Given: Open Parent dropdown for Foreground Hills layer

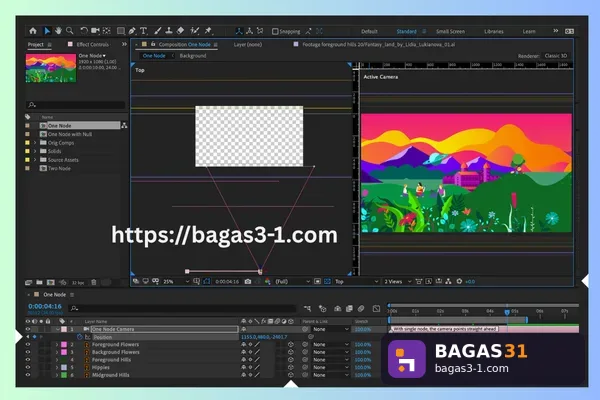Looking at the screenshot, I should coord(331,360).
